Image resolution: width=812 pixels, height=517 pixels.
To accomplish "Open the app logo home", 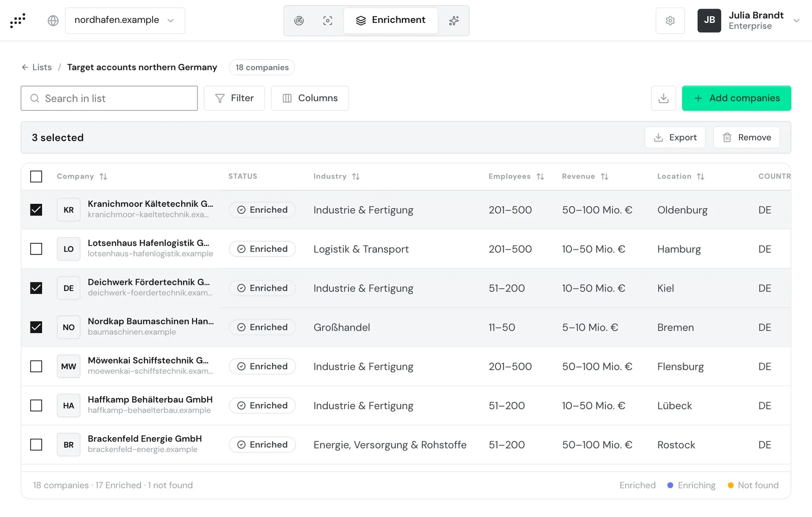I will (x=18, y=20).
